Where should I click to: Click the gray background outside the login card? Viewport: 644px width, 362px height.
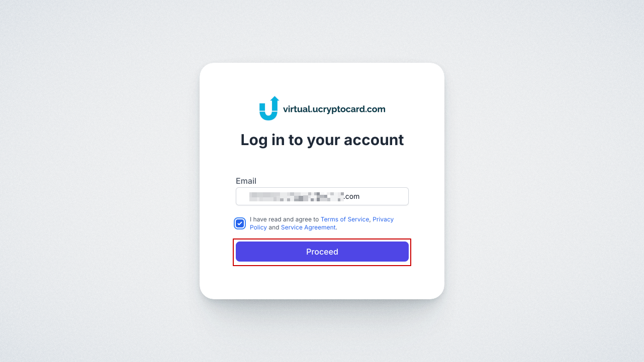tap(101, 181)
